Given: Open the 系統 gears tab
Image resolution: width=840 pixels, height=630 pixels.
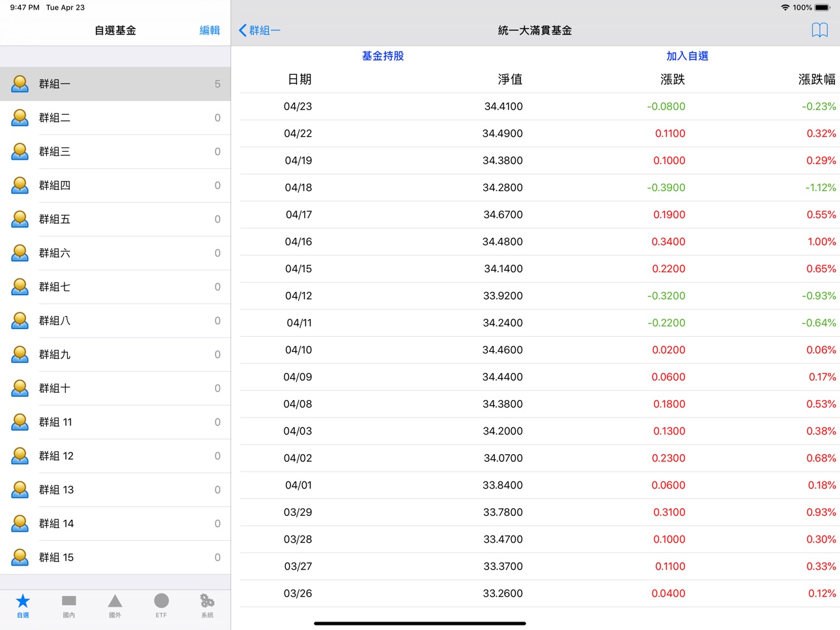Looking at the screenshot, I should (x=207, y=605).
